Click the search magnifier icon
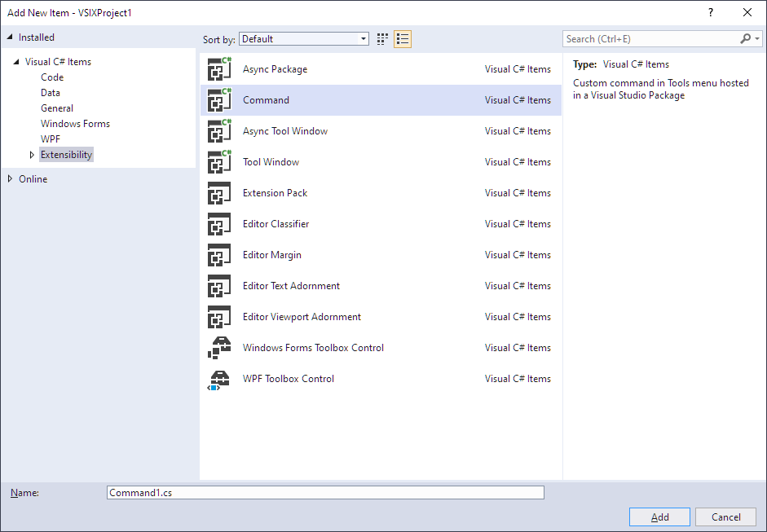The image size is (767, 532). pyautogui.click(x=745, y=39)
